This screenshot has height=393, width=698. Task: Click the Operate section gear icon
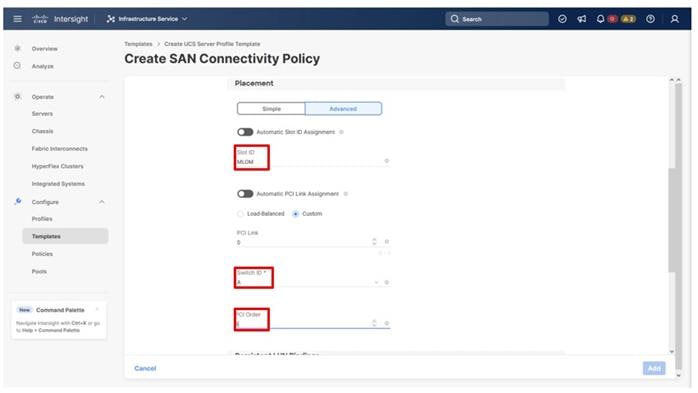(17, 97)
